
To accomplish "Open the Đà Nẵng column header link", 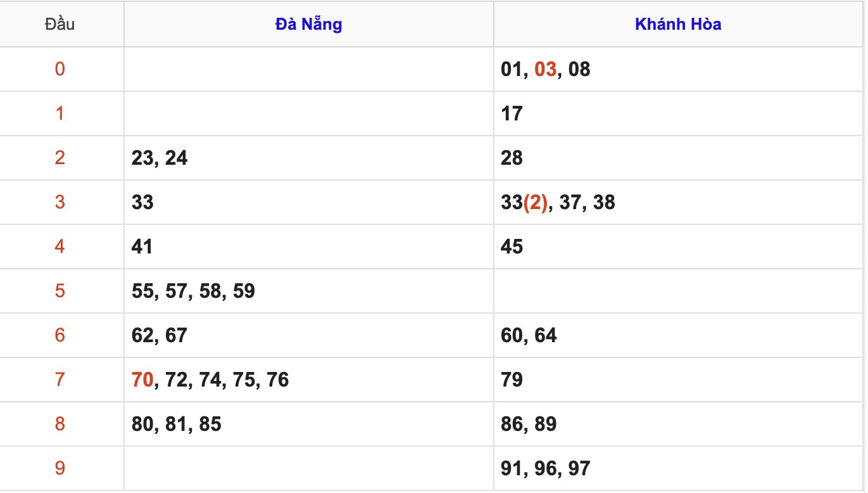I will pos(308,25).
